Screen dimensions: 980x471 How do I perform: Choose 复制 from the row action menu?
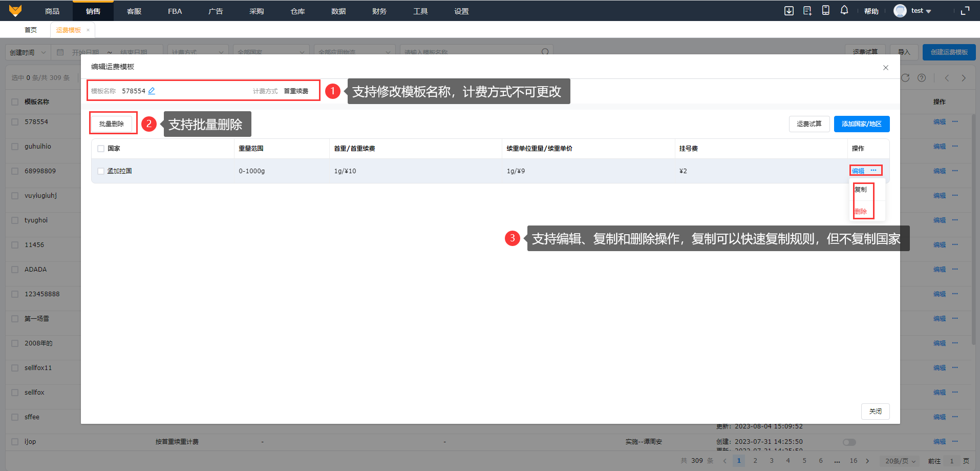(x=861, y=190)
